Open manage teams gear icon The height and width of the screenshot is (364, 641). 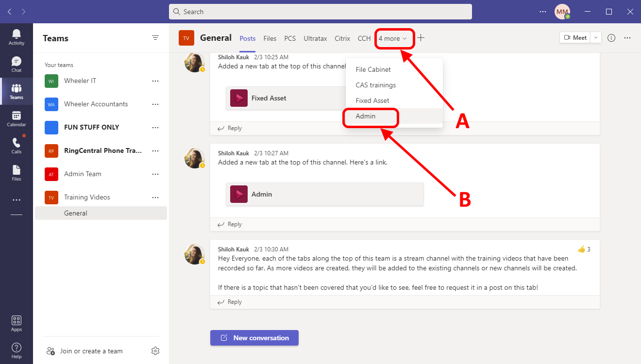click(155, 351)
